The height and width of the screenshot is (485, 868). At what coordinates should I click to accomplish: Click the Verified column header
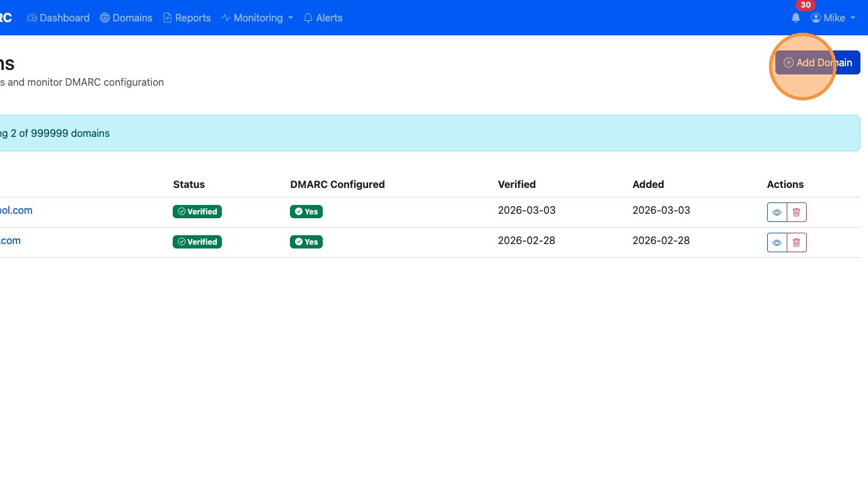(x=517, y=184)
